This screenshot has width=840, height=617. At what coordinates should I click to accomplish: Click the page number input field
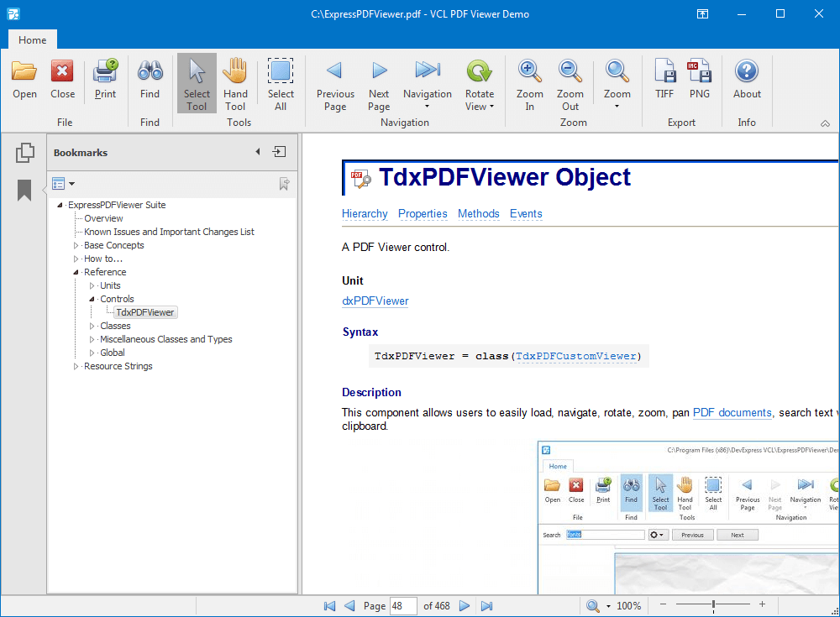pos(403,605)
